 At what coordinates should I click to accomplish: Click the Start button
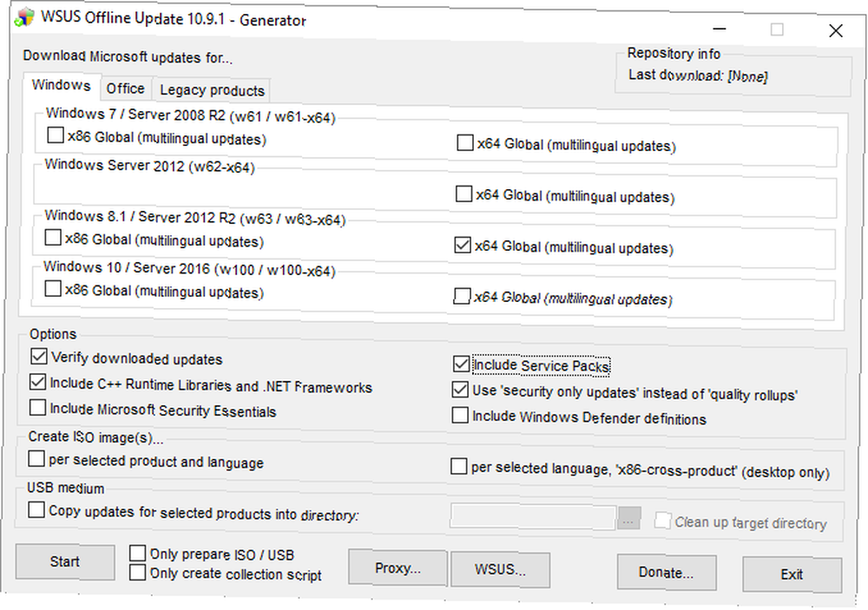65,561
